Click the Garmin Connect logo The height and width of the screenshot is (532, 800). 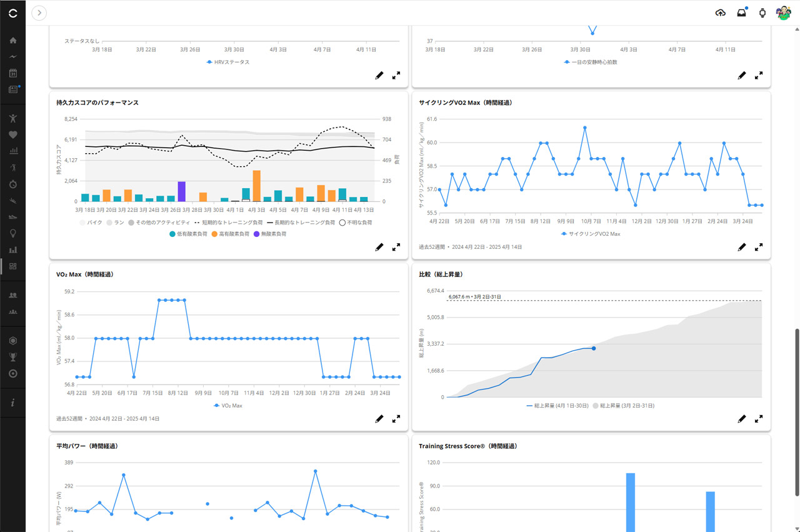[13, 13]
